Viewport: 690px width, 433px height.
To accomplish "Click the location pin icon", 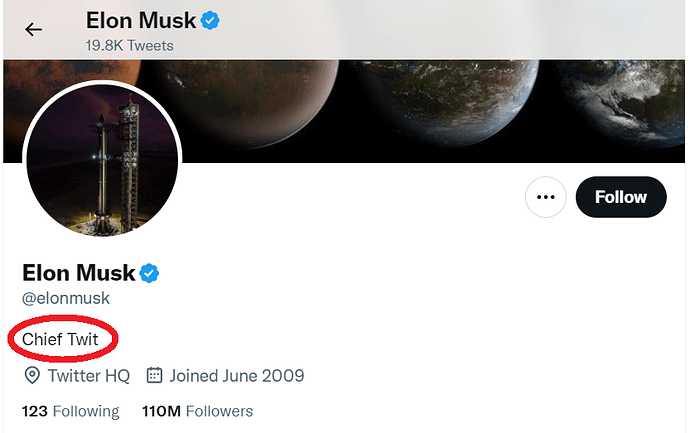I will tap(32, 376).
